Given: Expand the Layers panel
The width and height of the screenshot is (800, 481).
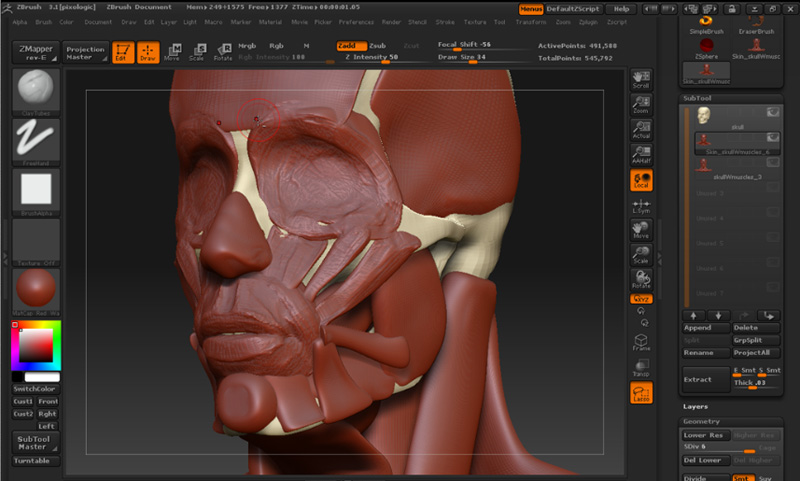Looking at the screenshot, I should coord(695,407).
